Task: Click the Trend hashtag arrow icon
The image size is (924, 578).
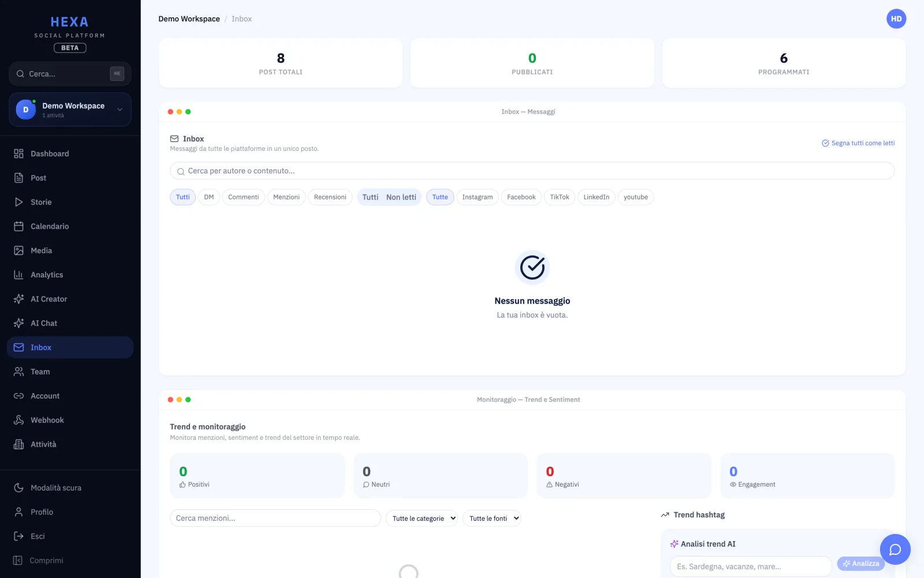Action: 665,515
